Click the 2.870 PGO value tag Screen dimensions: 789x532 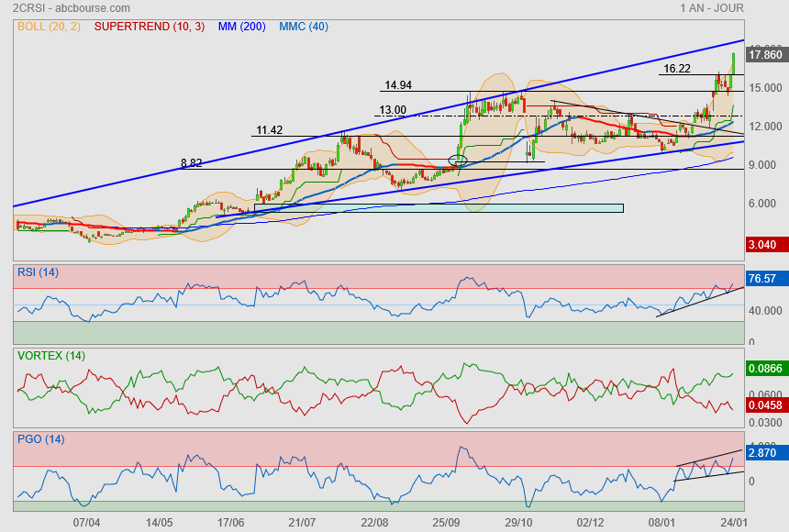[763, 453]
